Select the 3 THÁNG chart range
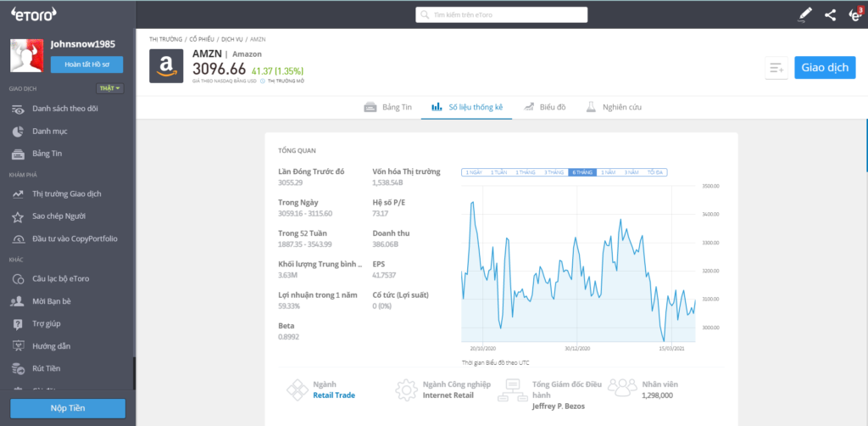The height and width of the screenshot is (426, 868). coord(554,172)
